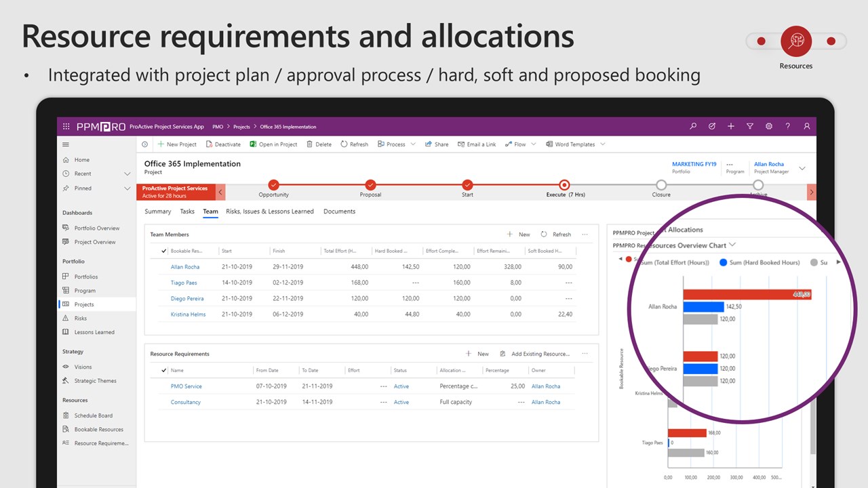
Task: Click the Projects breadcrumb
Action: tap(241, 127)
